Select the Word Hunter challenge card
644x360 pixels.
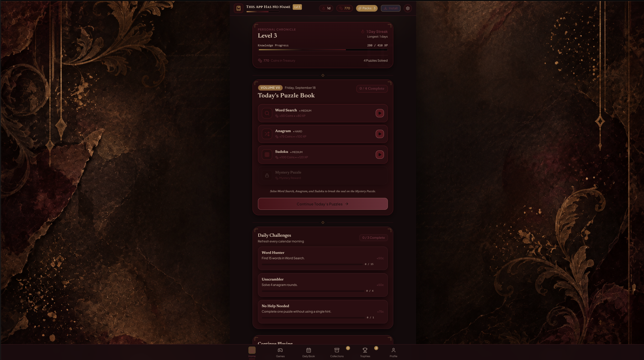[x=323, y=258]
